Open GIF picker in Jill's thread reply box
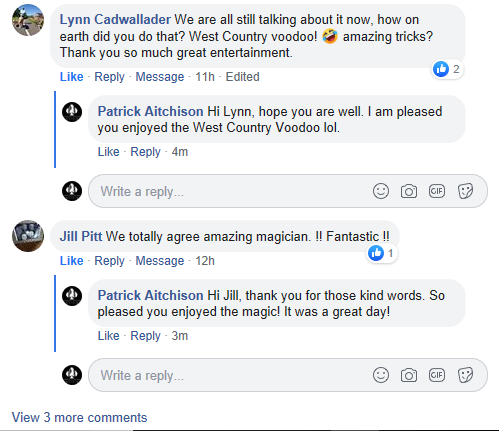 point(437,375)
